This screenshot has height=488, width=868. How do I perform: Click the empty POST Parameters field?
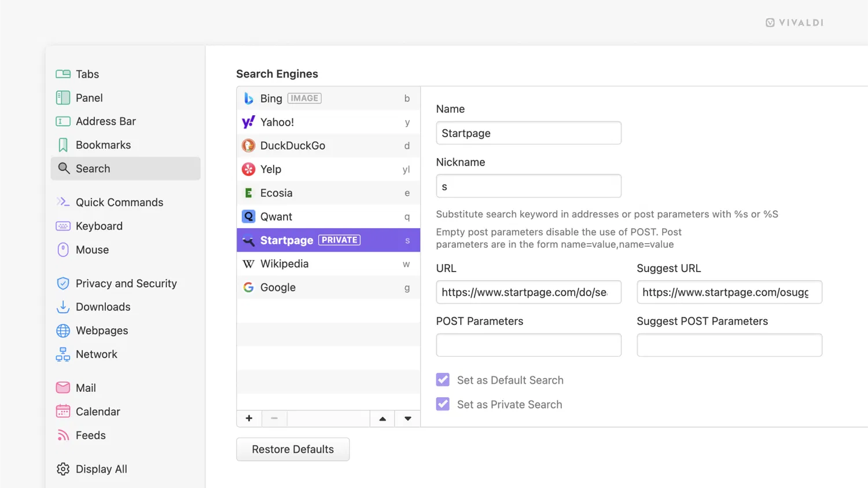(528, 345)
